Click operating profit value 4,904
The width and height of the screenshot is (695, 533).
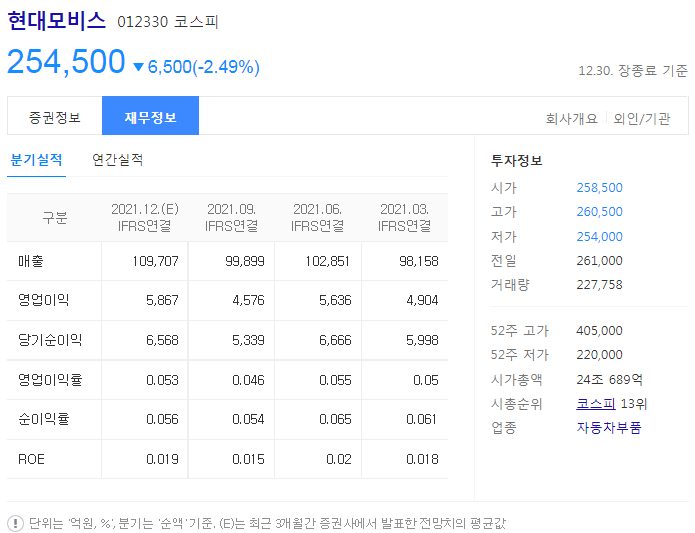(422, 300)
